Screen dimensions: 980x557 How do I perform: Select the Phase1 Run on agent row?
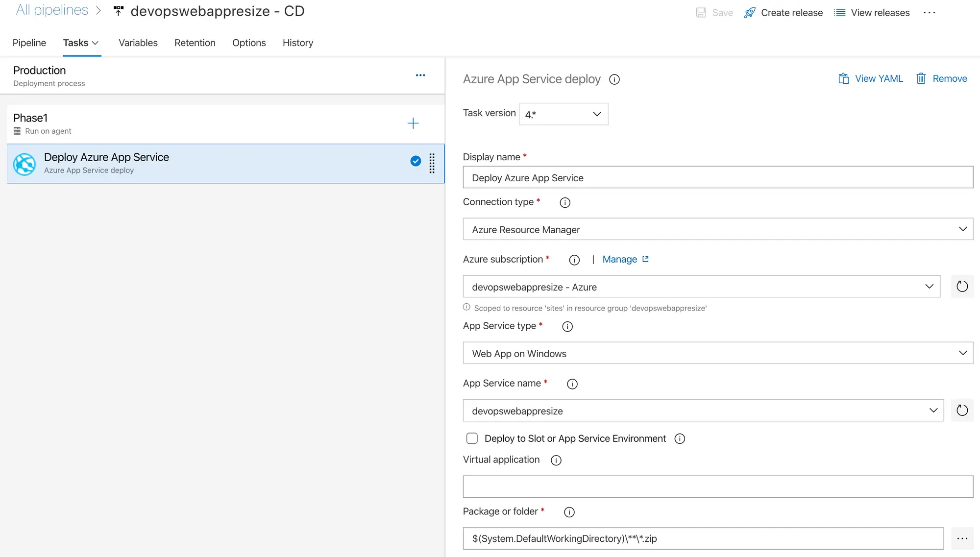coord(226,124)
